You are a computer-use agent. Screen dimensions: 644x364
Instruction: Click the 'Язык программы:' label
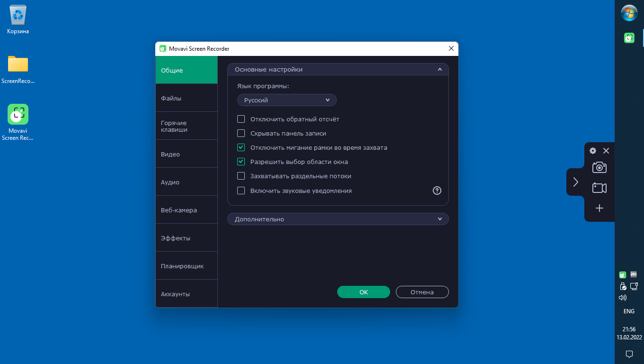(263, 86)
